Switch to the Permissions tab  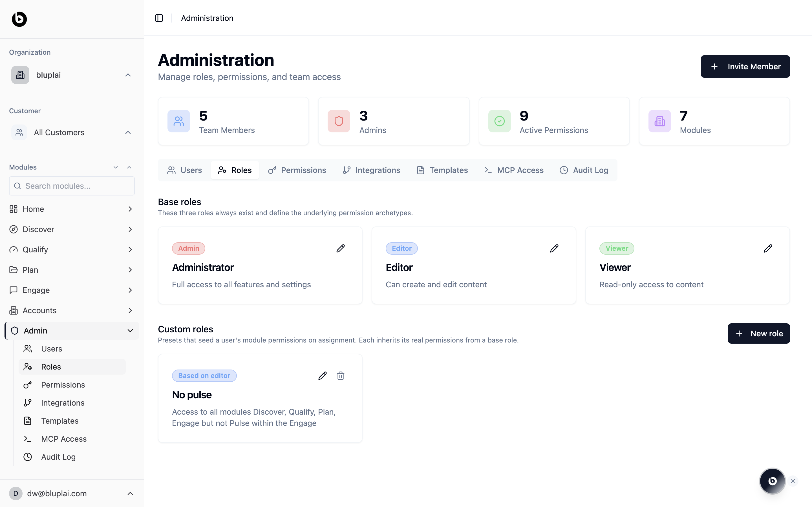click(x=297, y=170)
